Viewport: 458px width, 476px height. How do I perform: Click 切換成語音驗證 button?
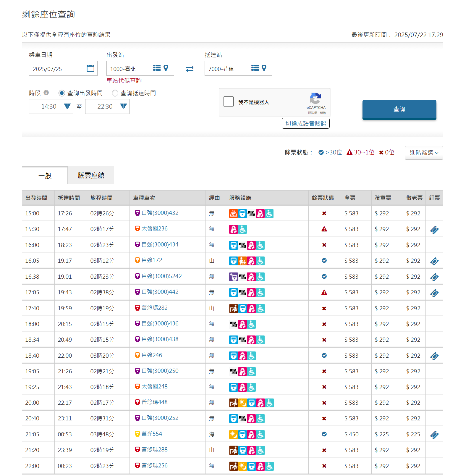pos(306,123)
